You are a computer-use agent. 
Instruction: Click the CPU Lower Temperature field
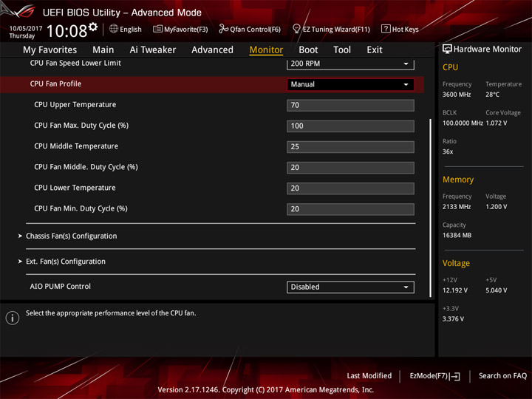(x=350, y=188)
